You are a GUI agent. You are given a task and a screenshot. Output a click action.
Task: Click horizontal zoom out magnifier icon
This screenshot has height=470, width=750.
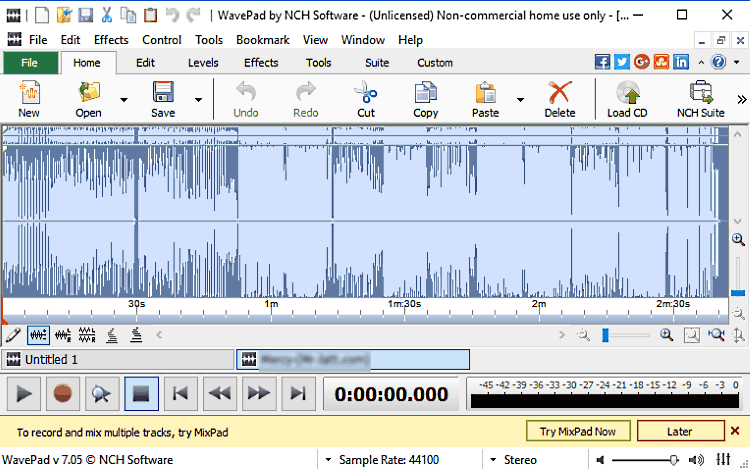(x=584, y=335)
